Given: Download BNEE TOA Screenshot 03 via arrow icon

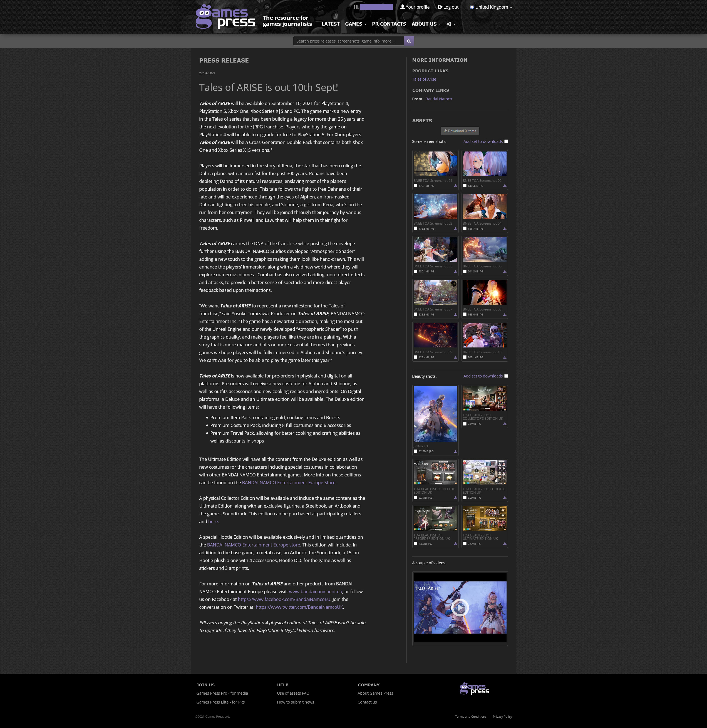Looking at the screenshot, I should pyautogui.click(x=455, y=229).
